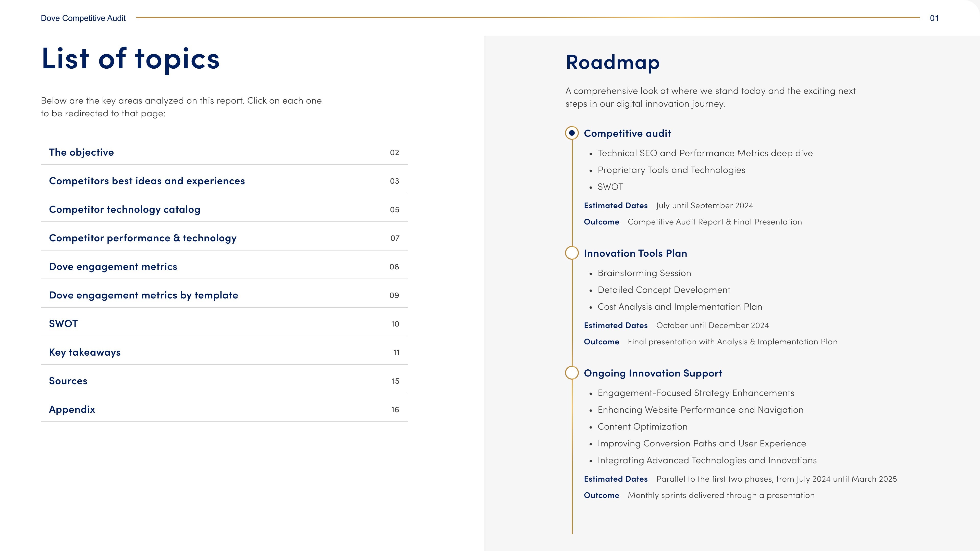Image resolution: width=980 pixels, height=551 pixels.
Task: Open the 'Key takeaways' topic
Action: click(224, 352)
